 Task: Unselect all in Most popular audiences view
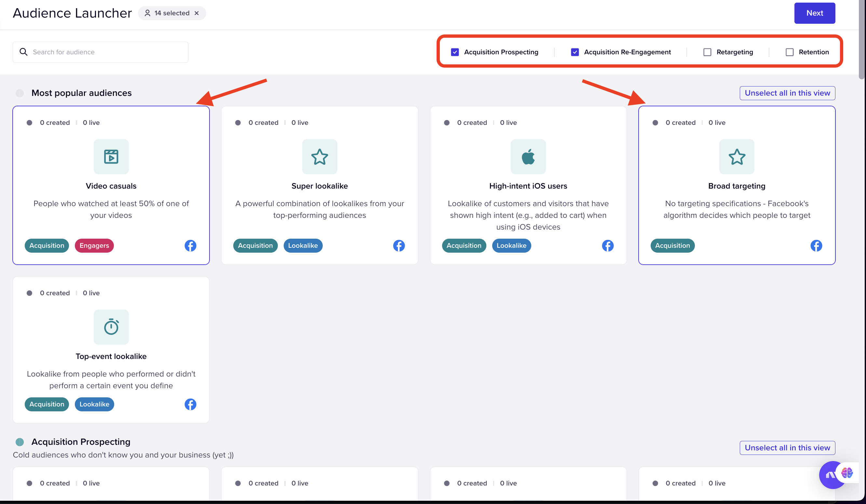point(787,93)
